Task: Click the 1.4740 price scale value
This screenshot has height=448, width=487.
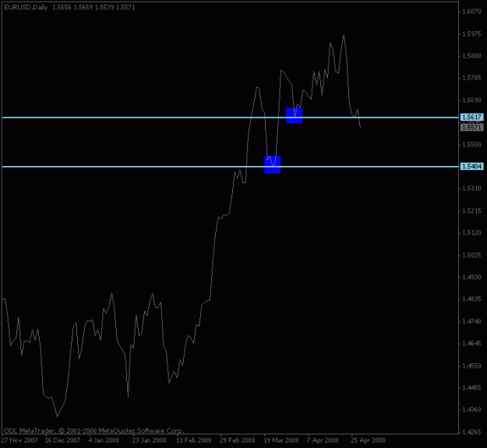Action: [471, 322]
